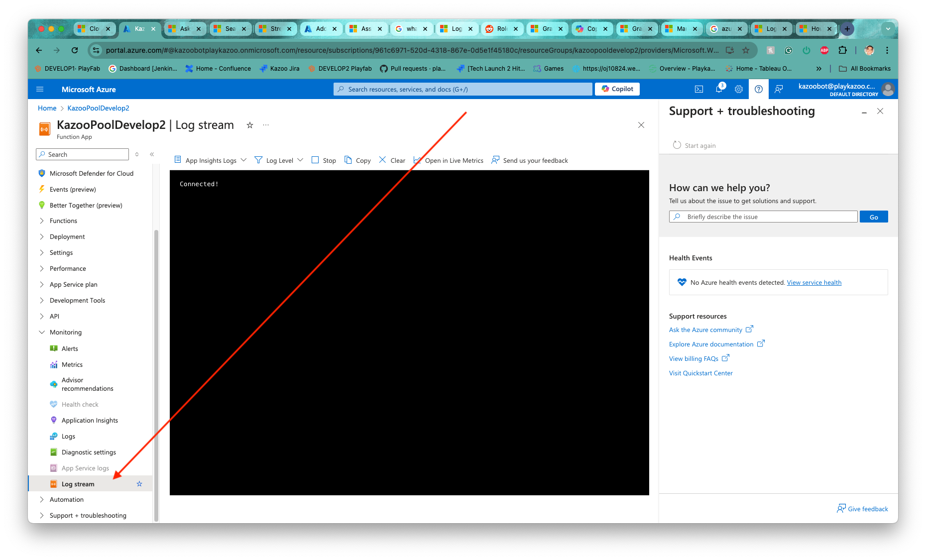926x560 pixels.
Task: Open the portal hamburger menu
Action: (40, 89)
